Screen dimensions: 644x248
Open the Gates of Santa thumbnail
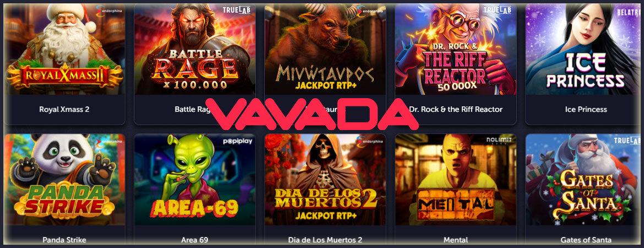click(x=585, y=179)
